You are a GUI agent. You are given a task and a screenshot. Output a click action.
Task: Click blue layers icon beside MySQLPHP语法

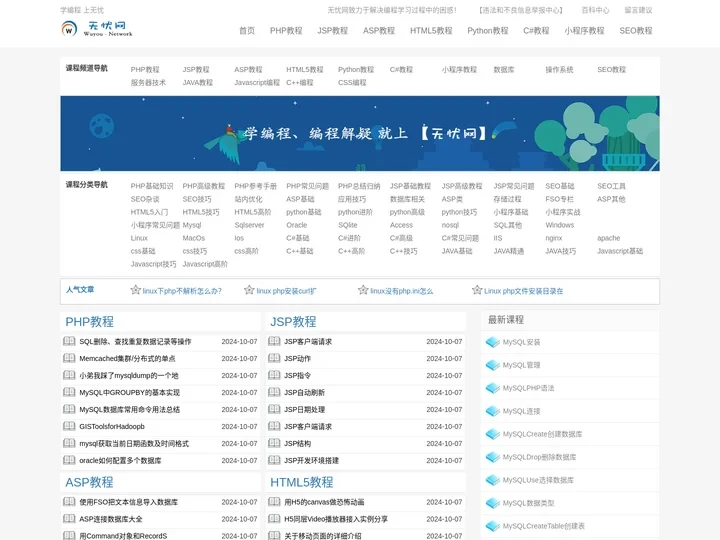pyautogui.click(x=493, y=388)
